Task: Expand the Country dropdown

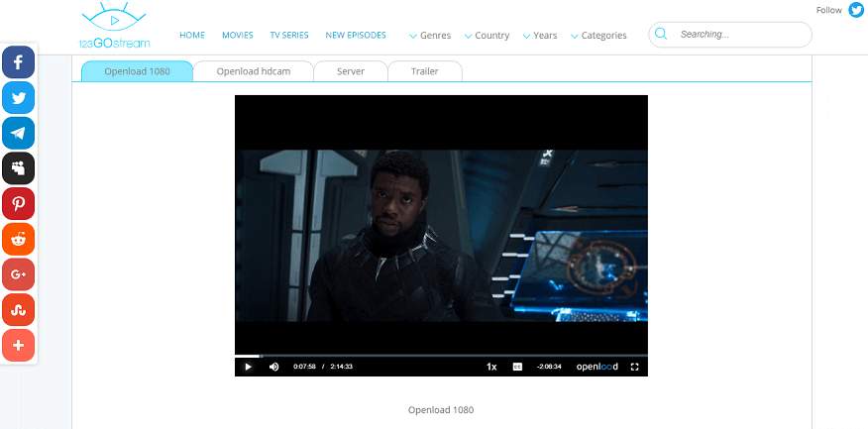Action: 488,36
